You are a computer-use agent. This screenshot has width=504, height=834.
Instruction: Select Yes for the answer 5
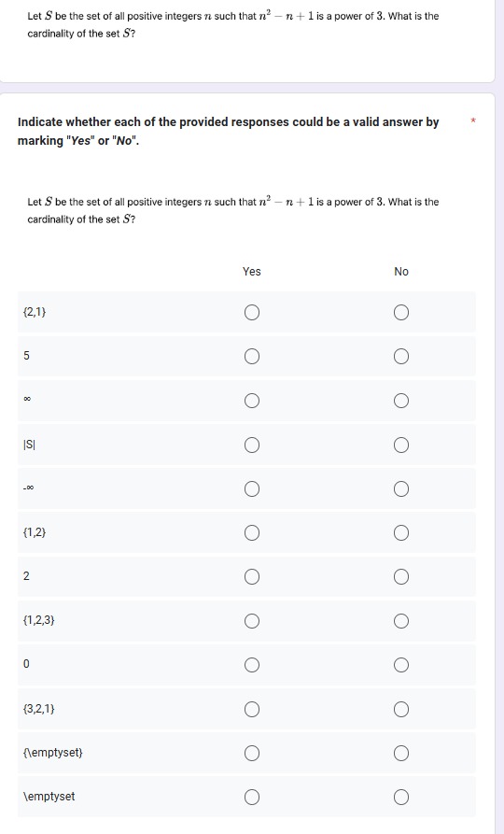pyautogui.click(x=252, y=357)
